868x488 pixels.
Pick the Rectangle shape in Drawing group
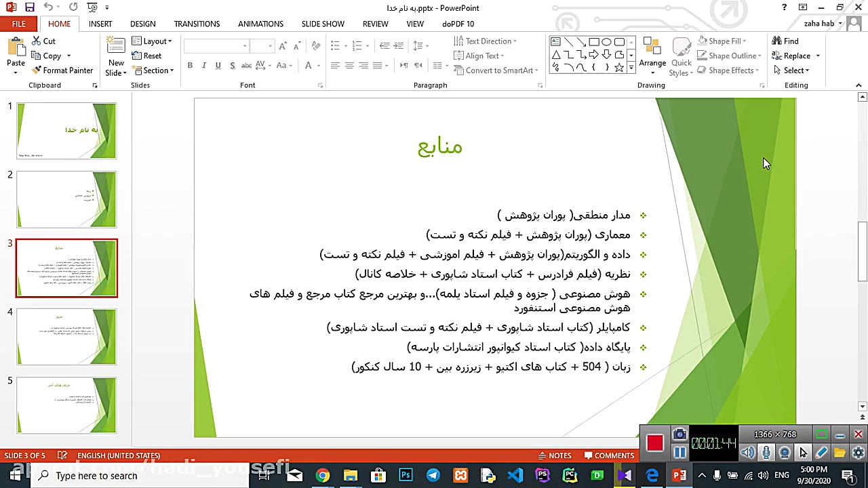pos(593,41)
